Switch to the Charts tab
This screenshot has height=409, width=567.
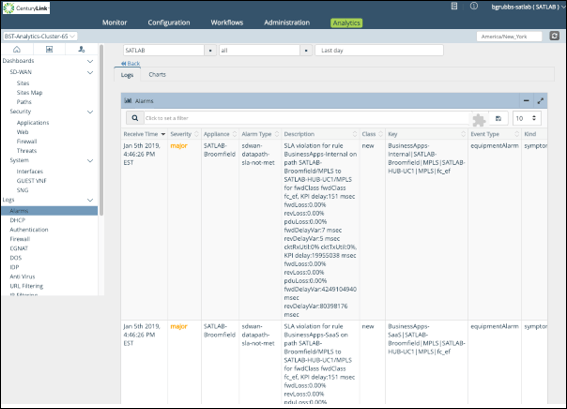[157, 74]
